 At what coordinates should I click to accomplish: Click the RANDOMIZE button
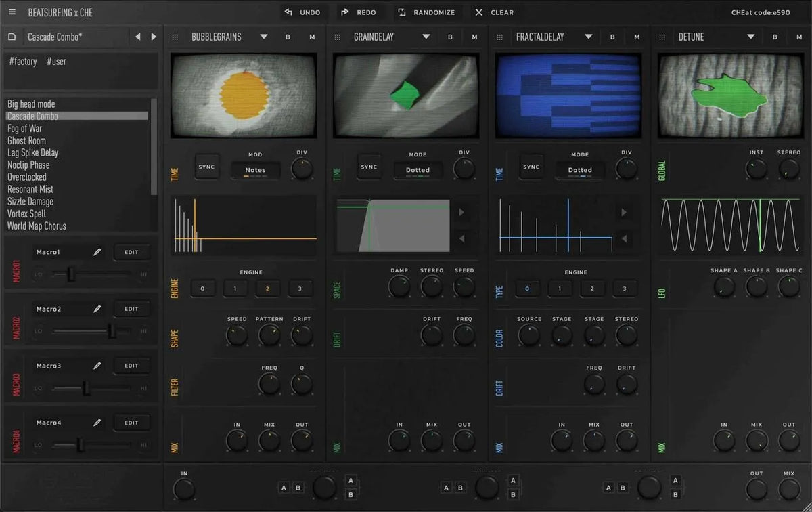[427, 12]
